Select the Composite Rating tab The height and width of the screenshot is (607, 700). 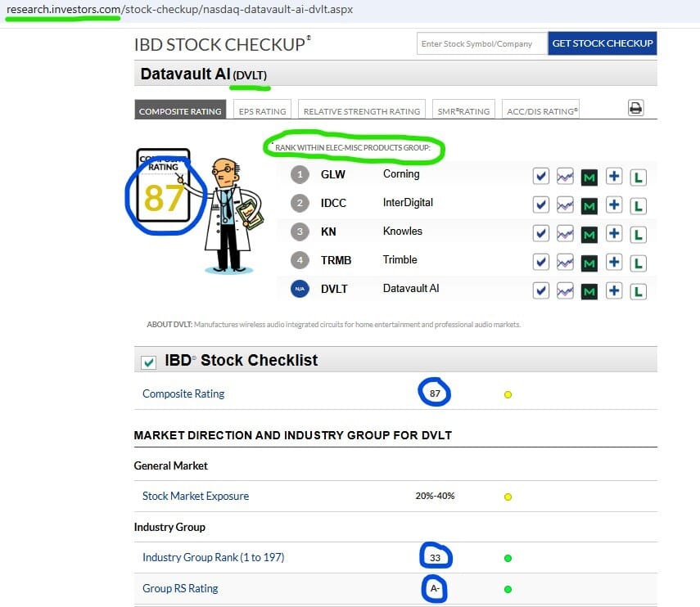click(180, 110)
